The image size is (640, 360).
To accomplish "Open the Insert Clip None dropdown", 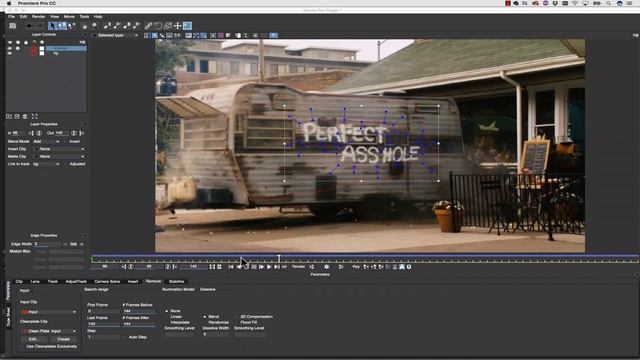I will 60,149.
